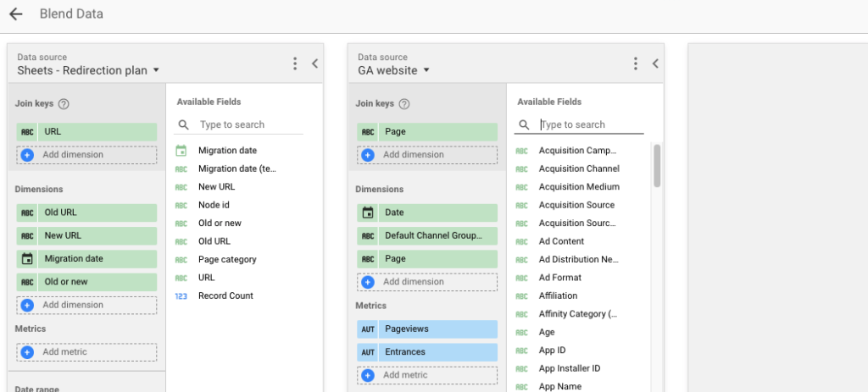Click the calendar icon beside Migration date field
868x392 pixels.
point(181,151)
